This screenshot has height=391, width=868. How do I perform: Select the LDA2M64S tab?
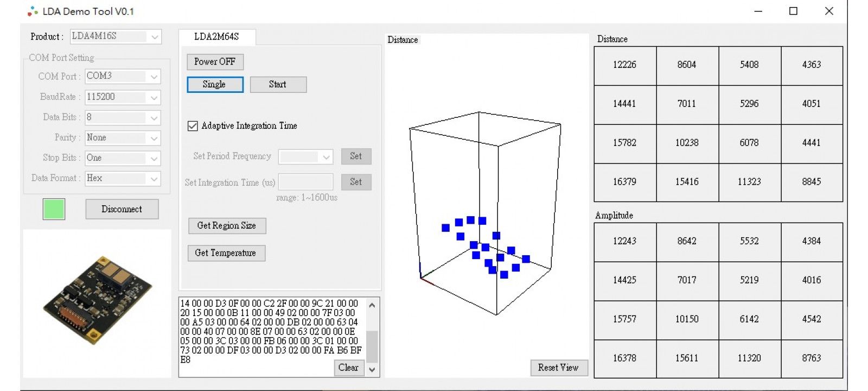click(216, 37)
